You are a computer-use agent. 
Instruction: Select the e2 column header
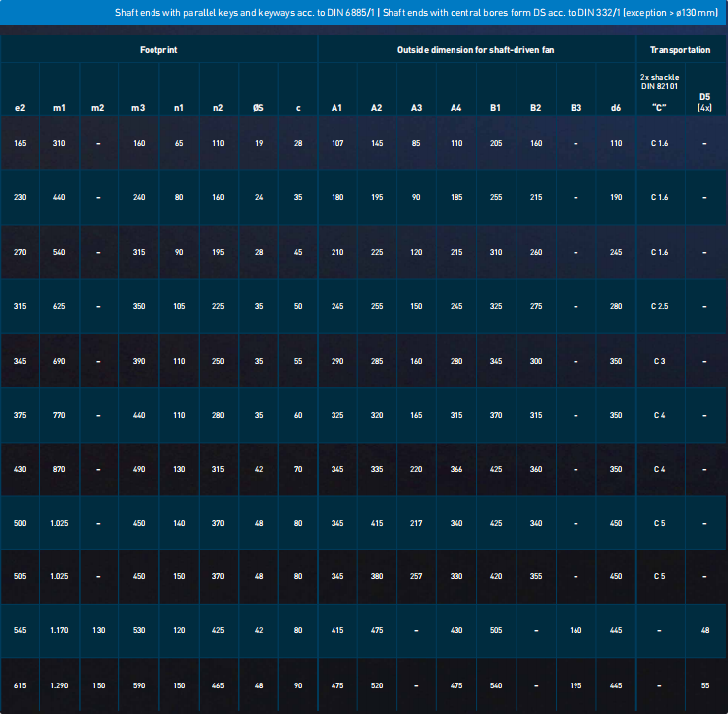(x=21, y=107)
